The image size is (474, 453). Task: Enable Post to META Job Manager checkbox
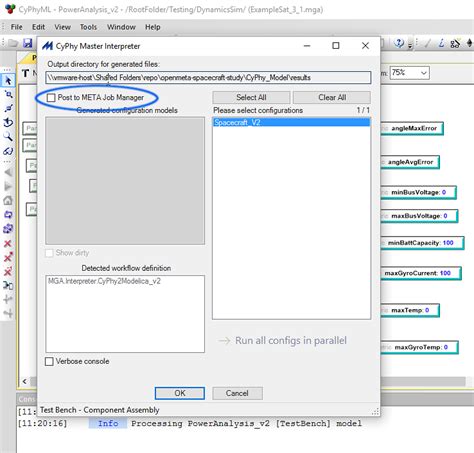click(x=51, y=98)
